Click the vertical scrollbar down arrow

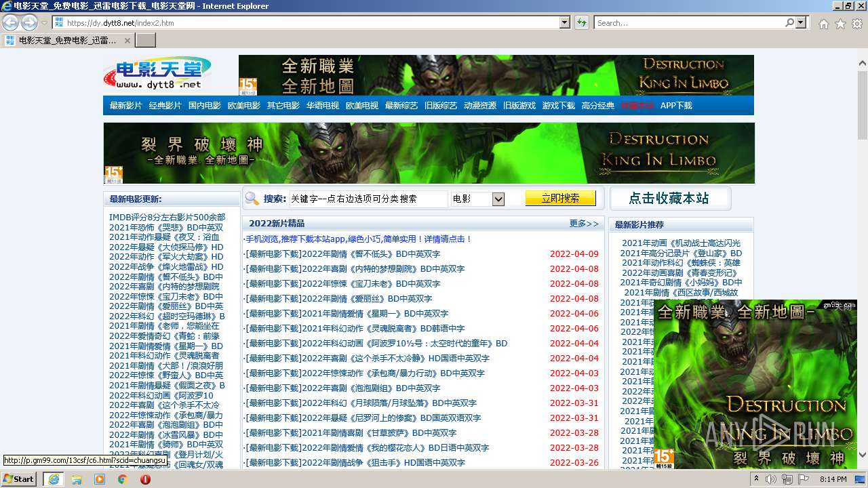pyautogui.click(x=863, y=455)
